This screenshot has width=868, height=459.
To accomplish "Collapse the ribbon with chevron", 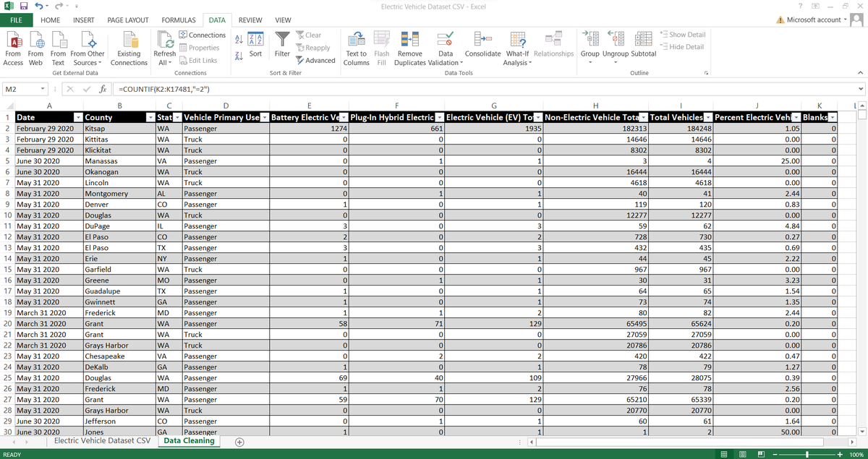I will click(859, 73).
